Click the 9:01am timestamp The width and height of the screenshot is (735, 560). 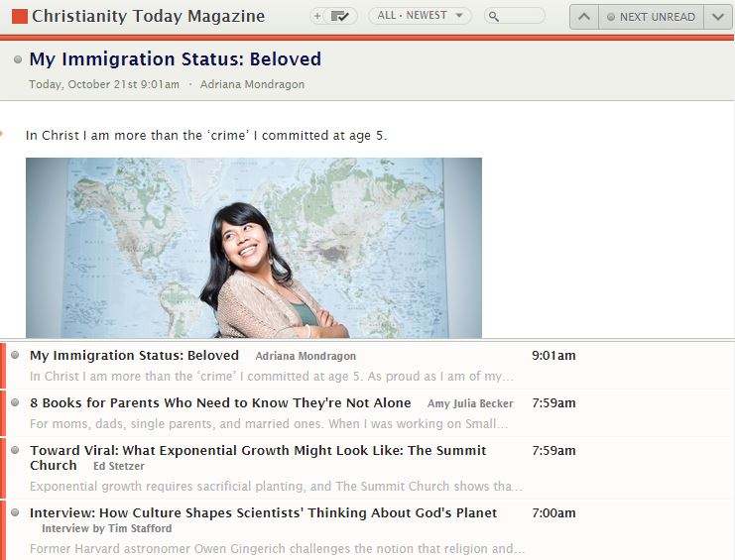click(x=553, y=356)
